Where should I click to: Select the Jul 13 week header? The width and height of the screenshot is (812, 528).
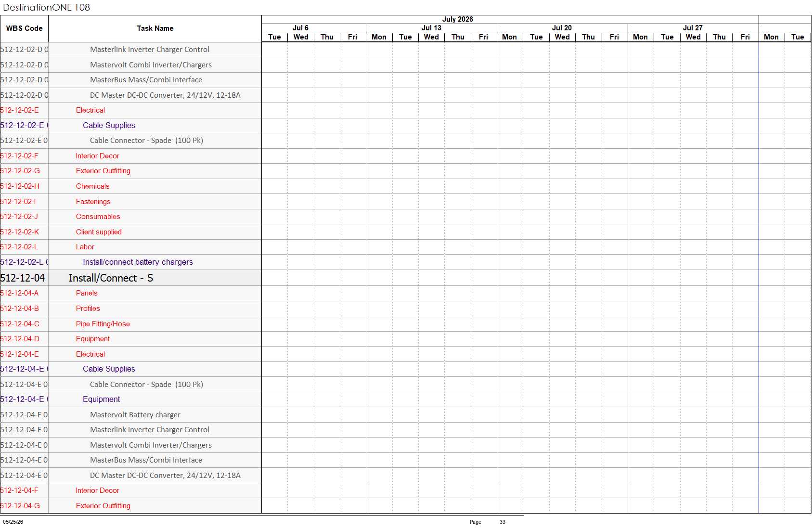click(431, 28)
